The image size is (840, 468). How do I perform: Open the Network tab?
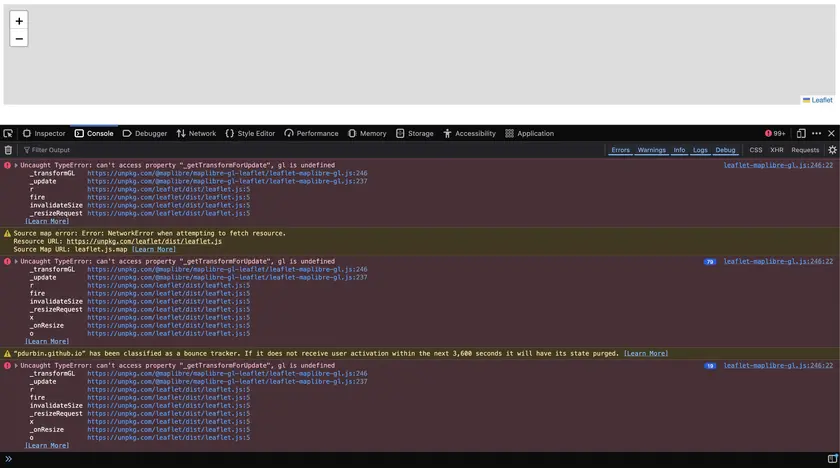[197, 133]
